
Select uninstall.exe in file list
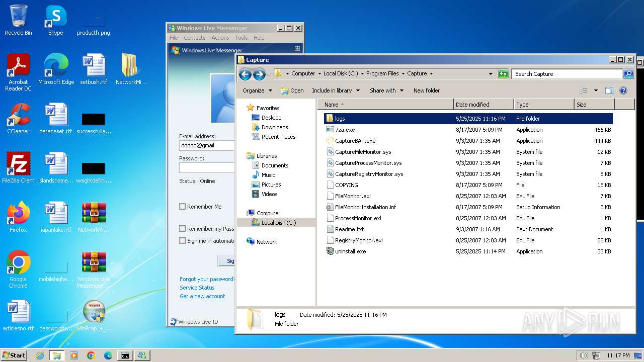point(350,251)
